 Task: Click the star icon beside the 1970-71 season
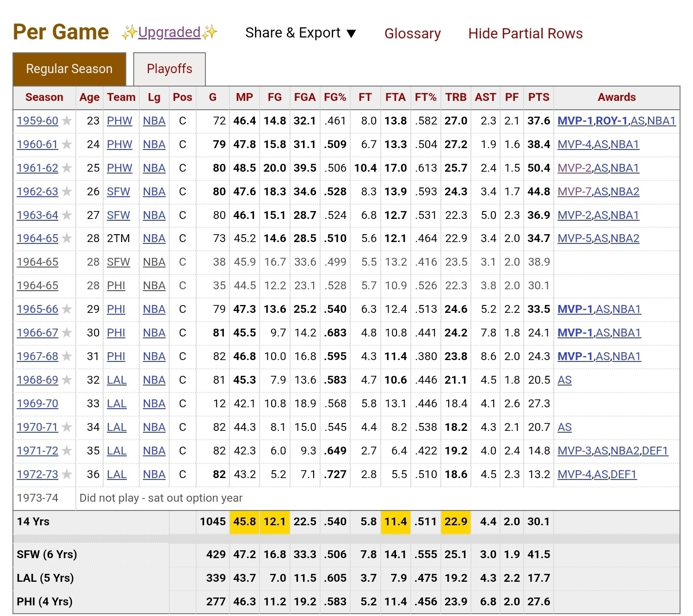[67, 427]
